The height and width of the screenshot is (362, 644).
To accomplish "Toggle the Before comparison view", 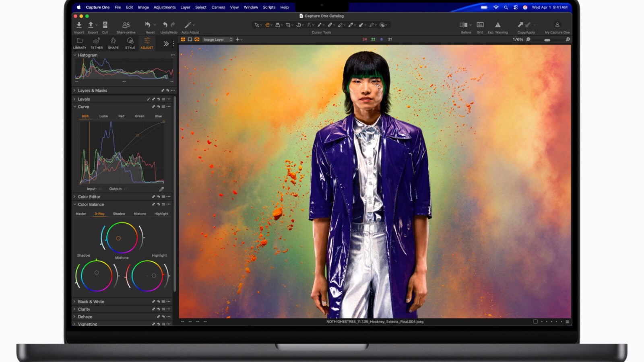I will coord(464,25).
